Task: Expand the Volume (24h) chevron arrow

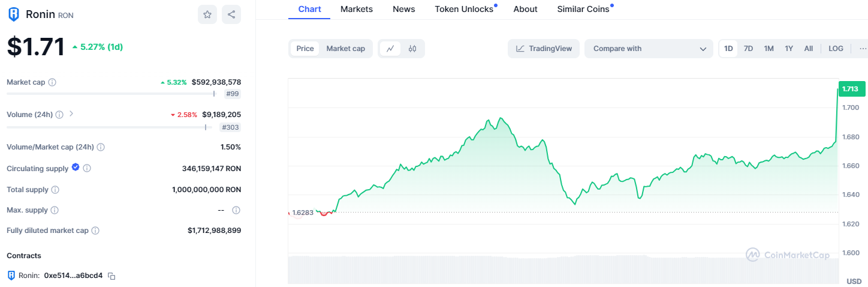Action: point(71,113)
